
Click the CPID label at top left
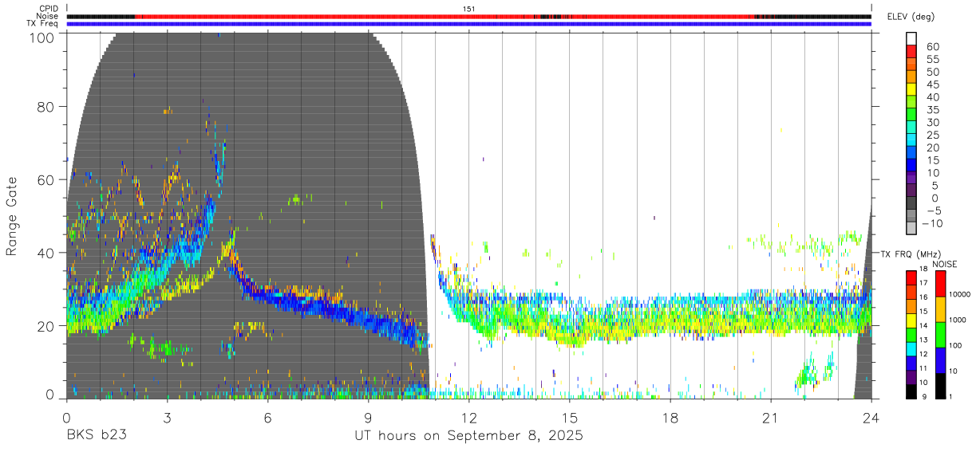pyautogui.click(x=48, y=8)
